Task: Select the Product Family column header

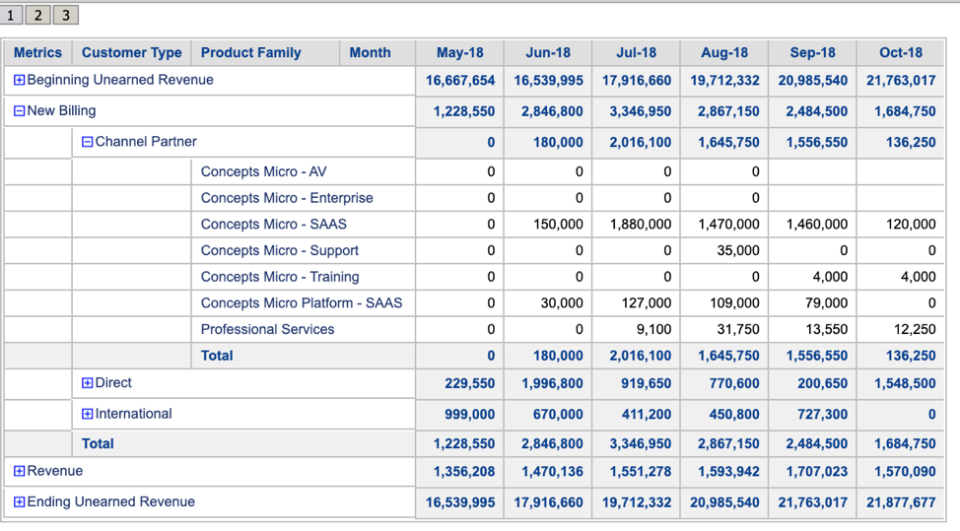Action: click(x=251, y=53)
